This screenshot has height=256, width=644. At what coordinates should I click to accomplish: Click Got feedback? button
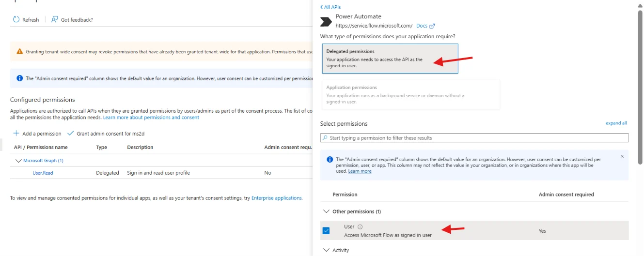click(72, 19)
